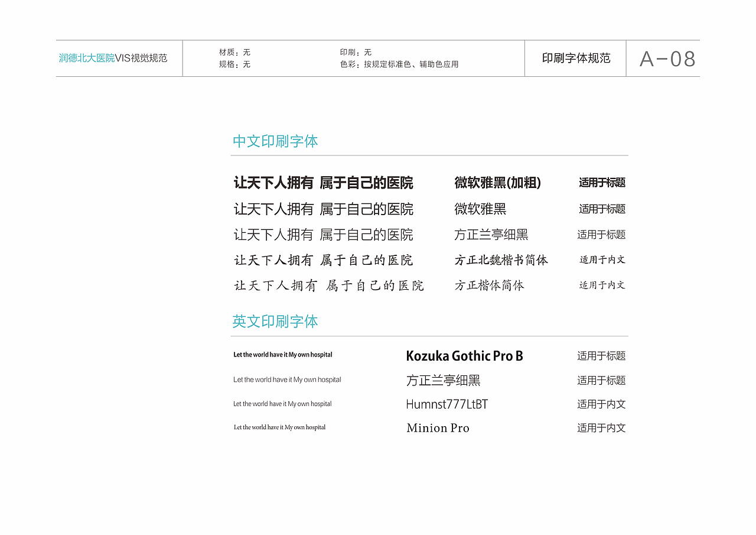Select the bold English sample beside Kozuka Gothic Pro B
The height and width of the screenshot is (535, 756).
coord(283,355)
